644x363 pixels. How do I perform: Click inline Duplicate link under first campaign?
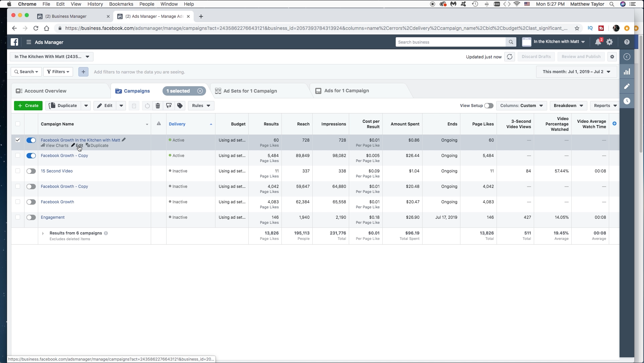[x=97, y=146]
